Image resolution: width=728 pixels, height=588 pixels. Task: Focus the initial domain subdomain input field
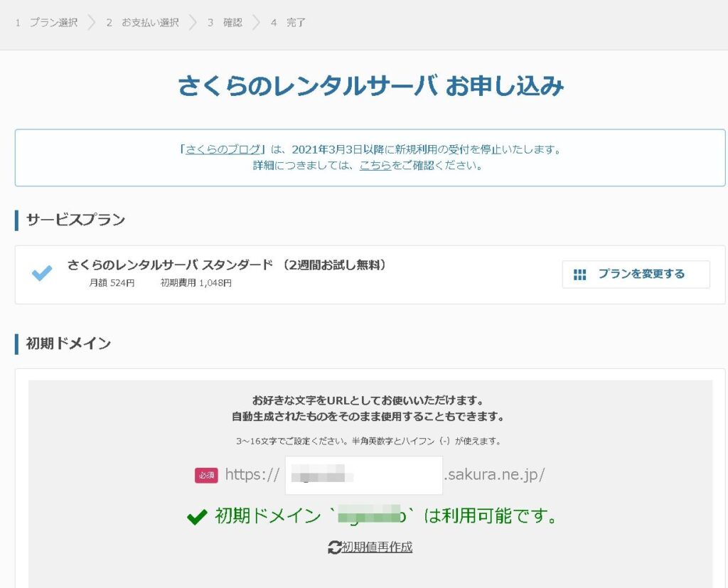[x=363, y=475]
